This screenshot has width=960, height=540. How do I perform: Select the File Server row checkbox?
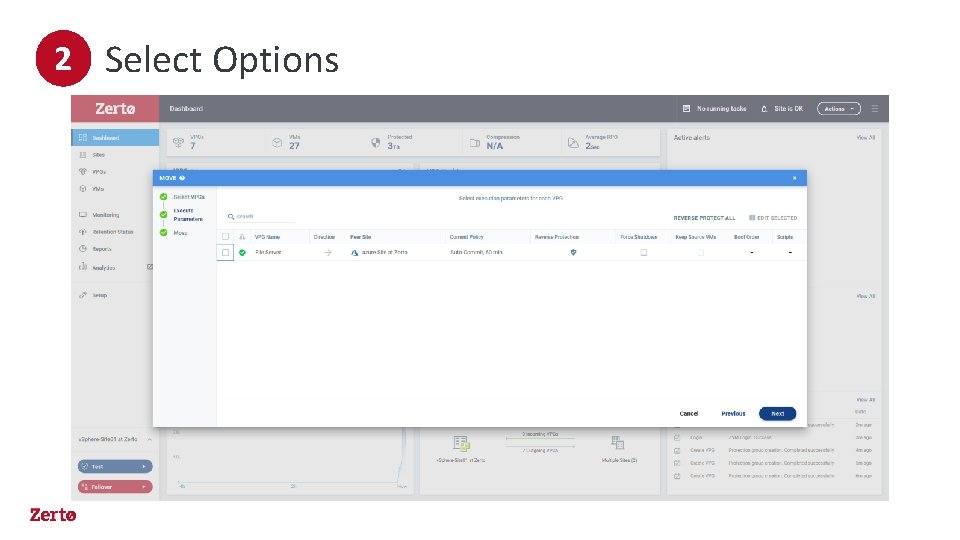[225, 252]
